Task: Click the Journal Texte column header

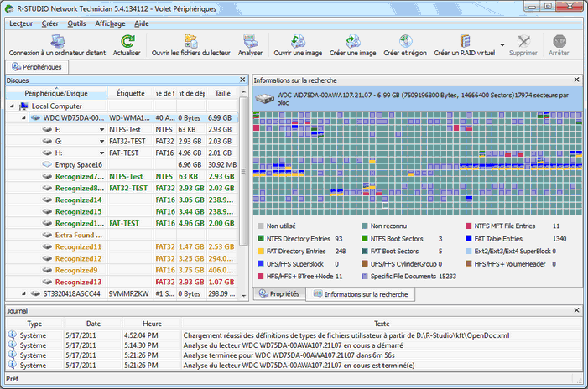Action: click(382, 324)
